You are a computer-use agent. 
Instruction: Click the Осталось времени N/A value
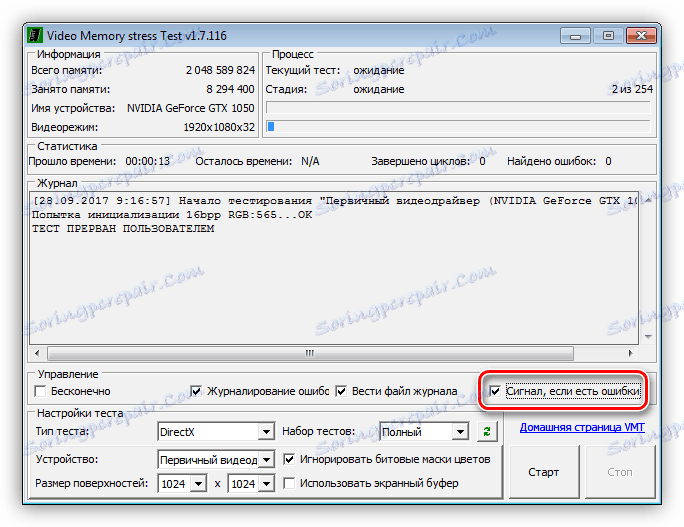310,161
